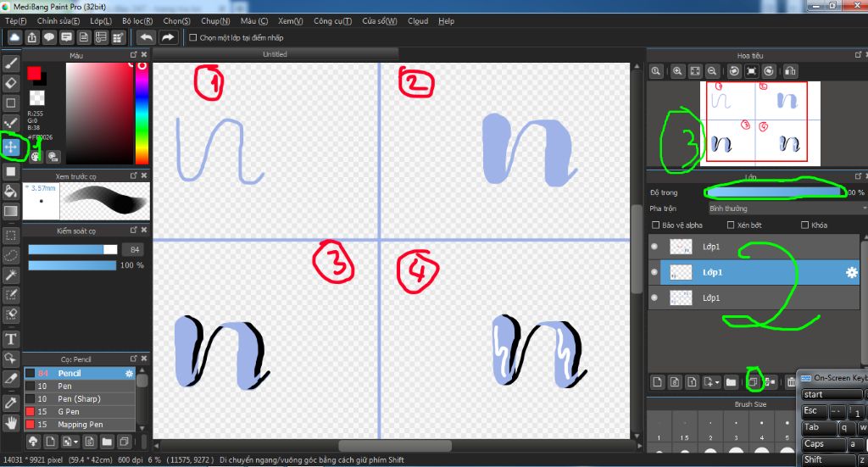Select the Hand pan tool

[x=10, y=423]
